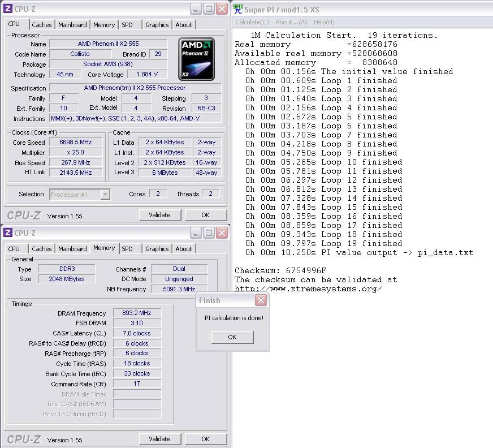Open the Calculate(C) menu in Super PI

(x=252, y=22)
